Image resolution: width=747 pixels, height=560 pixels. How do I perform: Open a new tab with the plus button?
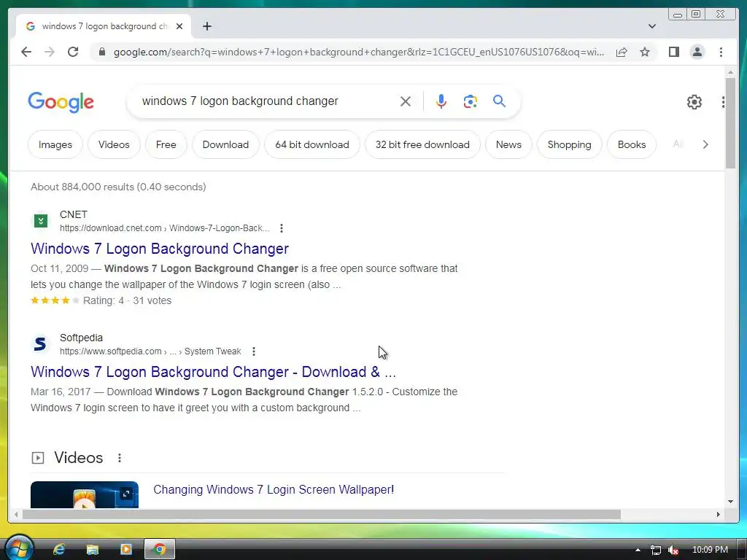click(206, 26)
